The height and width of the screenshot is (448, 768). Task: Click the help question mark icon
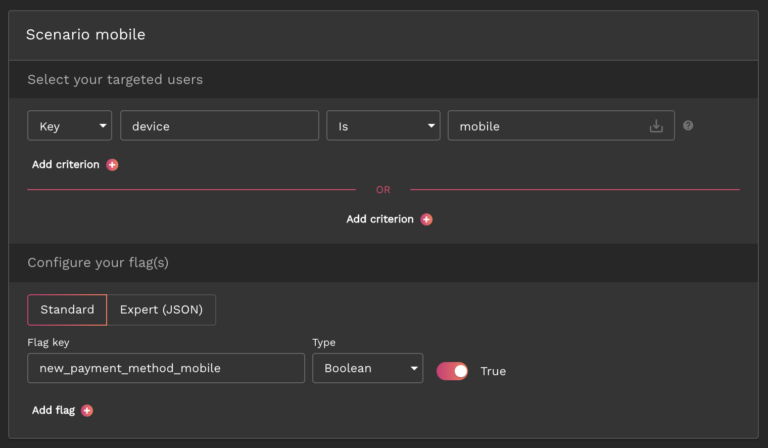click(688, 126)
